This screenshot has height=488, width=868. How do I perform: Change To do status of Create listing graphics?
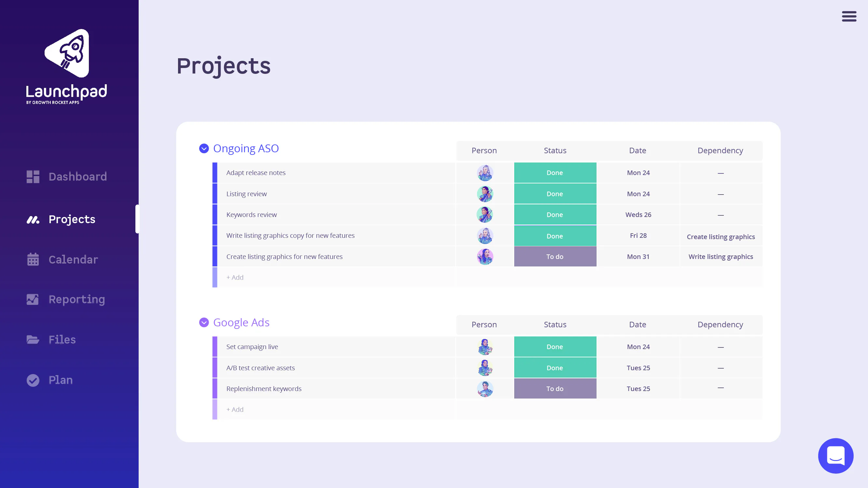tap(555, 257)
